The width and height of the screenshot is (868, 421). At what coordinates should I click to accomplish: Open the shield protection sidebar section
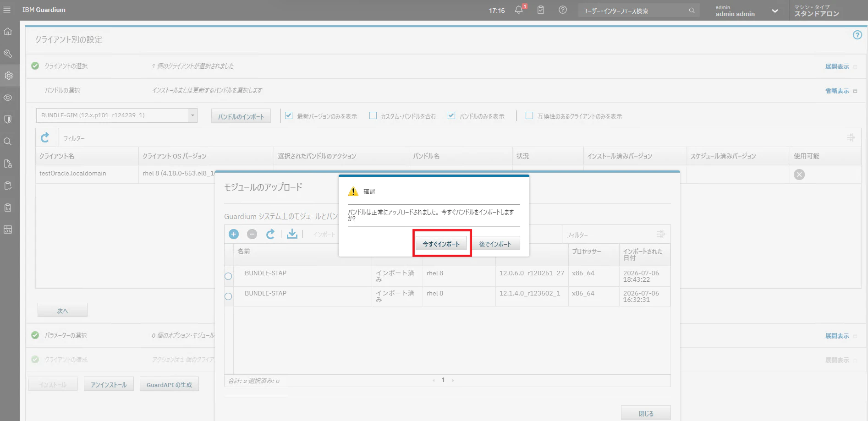tap(8, 120)
